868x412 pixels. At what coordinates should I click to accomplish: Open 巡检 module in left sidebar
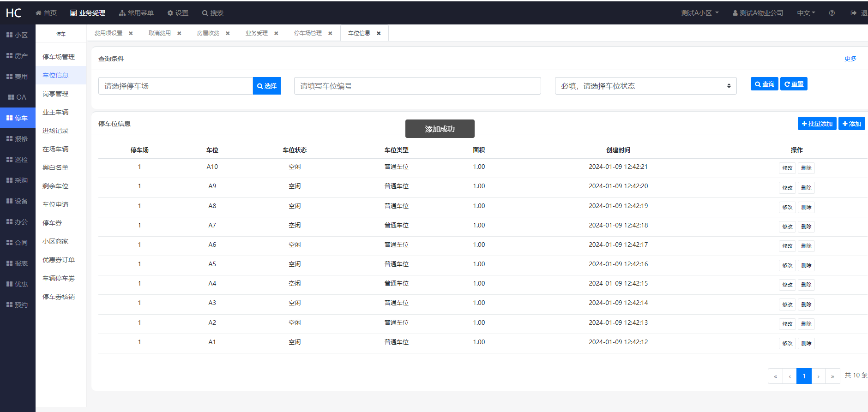click(18, 159)
